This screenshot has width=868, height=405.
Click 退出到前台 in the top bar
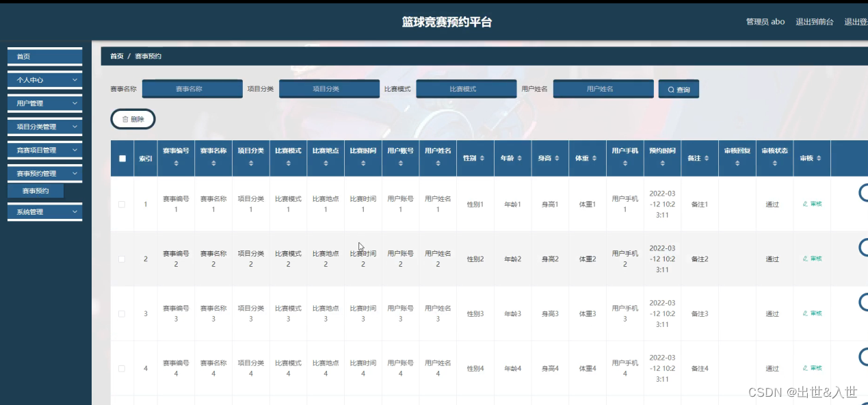point(815,22)
